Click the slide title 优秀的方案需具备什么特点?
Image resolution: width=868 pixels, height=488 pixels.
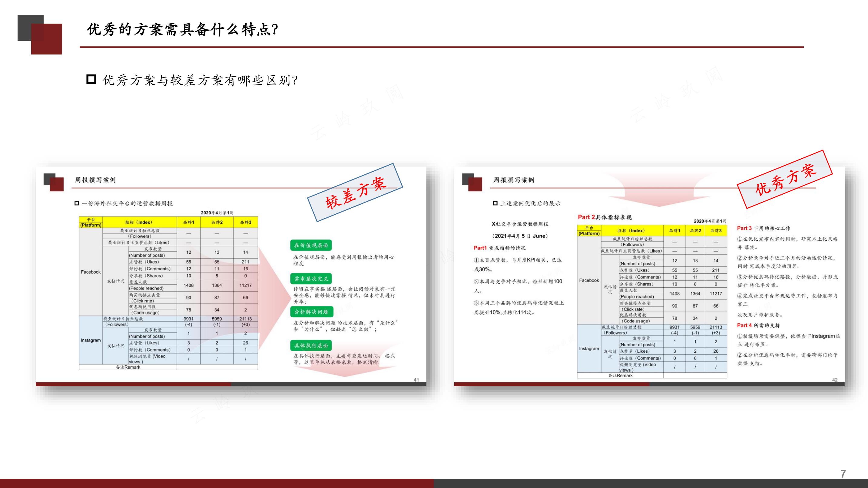click(x=182, y=30)
